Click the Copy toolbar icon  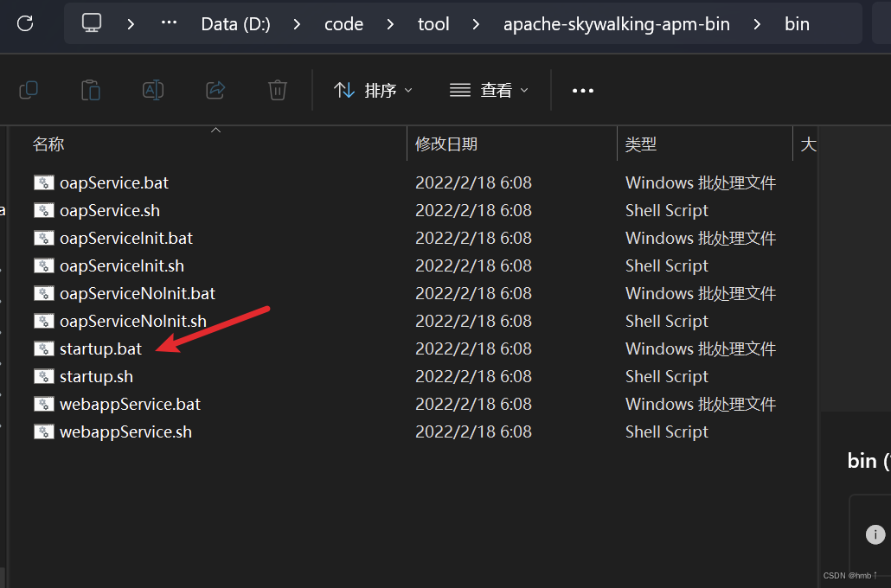pos(29,90)
